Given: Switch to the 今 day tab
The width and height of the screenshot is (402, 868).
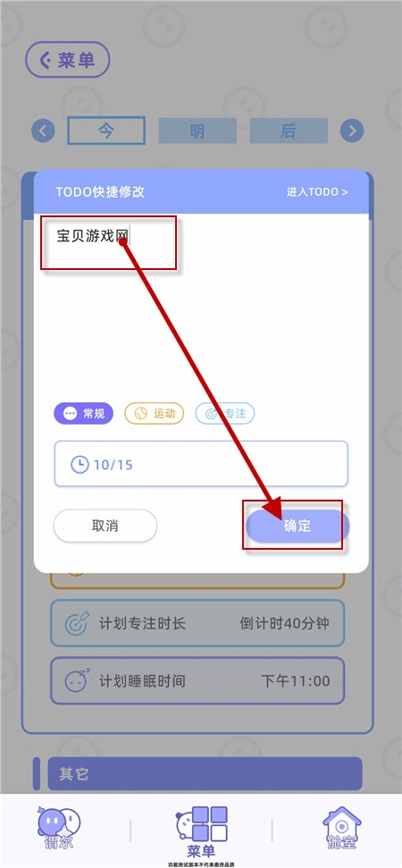Looking at the screenshot, I should pyautogui.click(x=106, y=131).
